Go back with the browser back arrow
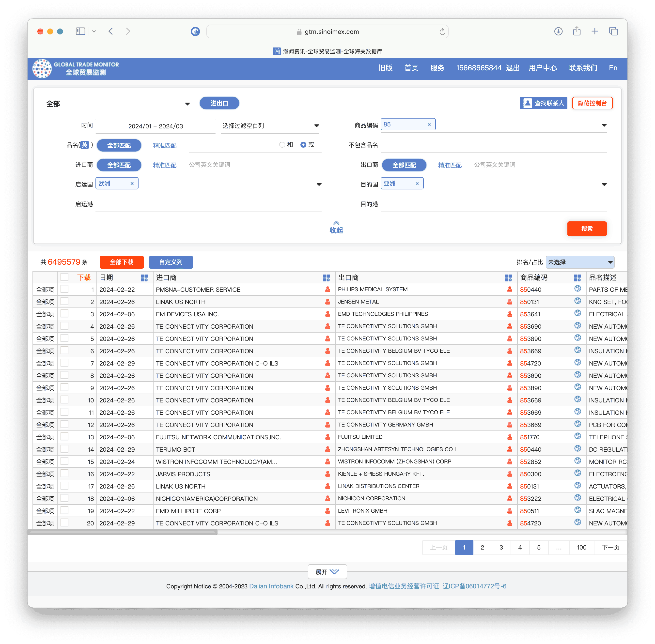655x644 pixels. click(111, 31)
